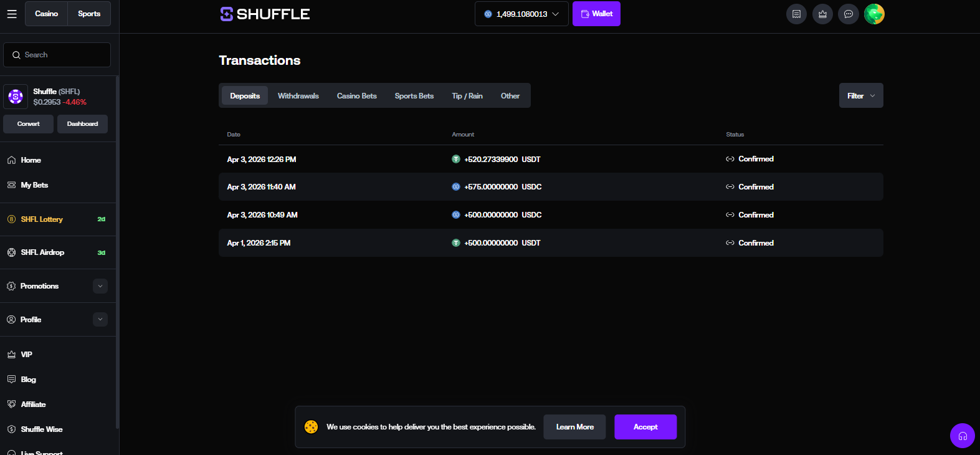980x455 pixels.
Task: Select the Sports toggle in header
Action: (89, 14)
